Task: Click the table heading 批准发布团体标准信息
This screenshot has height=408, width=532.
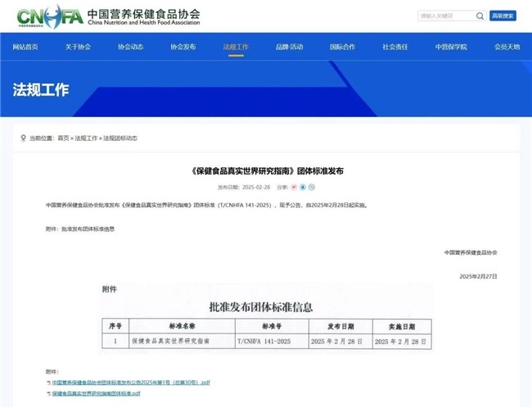Action: (x=261, y=307)
